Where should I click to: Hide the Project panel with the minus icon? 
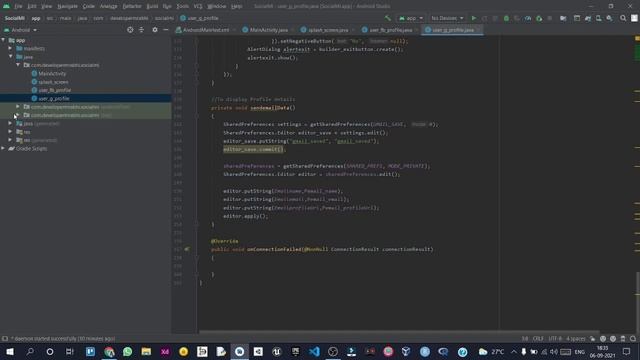tap(165, 30)
